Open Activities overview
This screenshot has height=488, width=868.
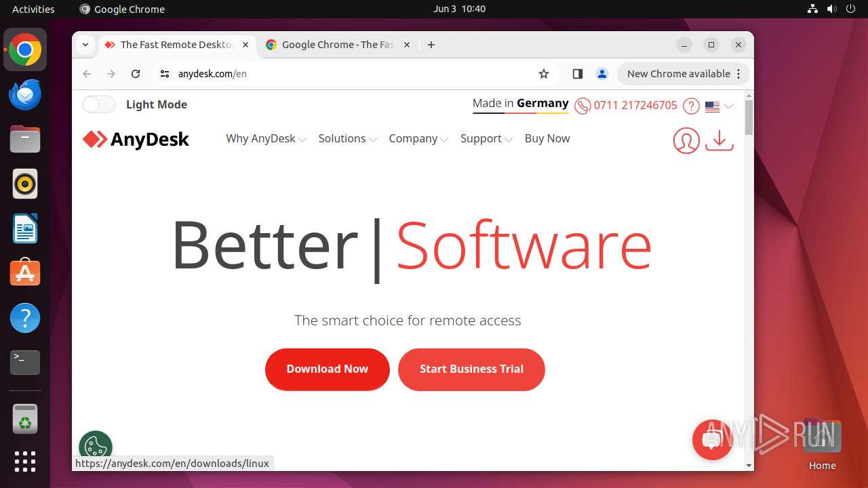(x=33, y=9)
